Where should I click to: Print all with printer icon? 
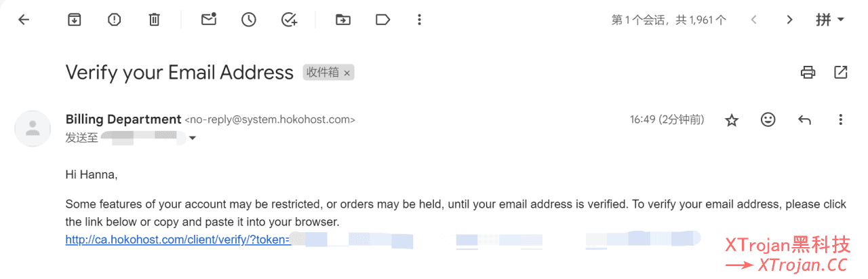click(x=808, y=72)
